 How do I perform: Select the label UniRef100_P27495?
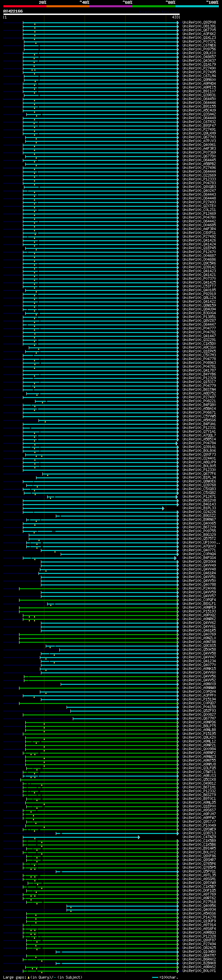pos(199,72)
